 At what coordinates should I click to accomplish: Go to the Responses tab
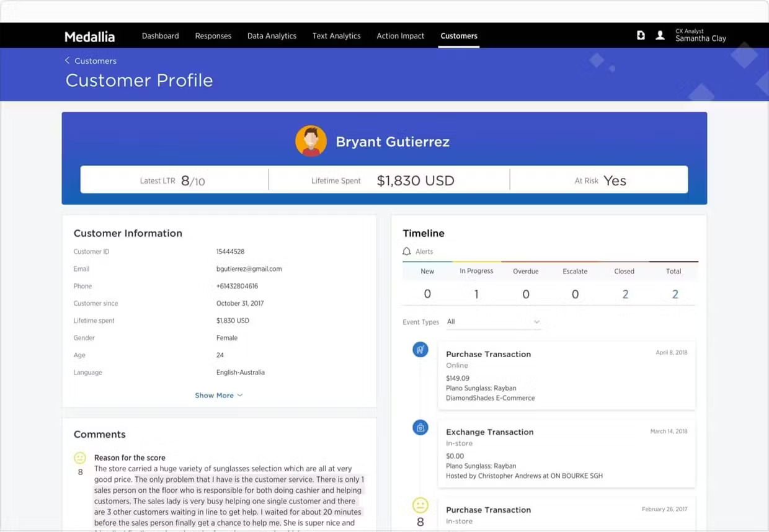pos(213,36)
